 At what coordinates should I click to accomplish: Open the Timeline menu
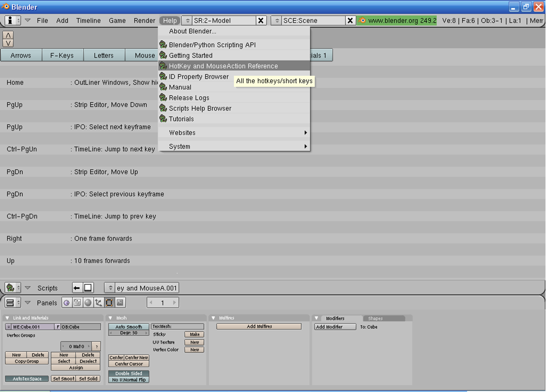[x=88, y=21]
